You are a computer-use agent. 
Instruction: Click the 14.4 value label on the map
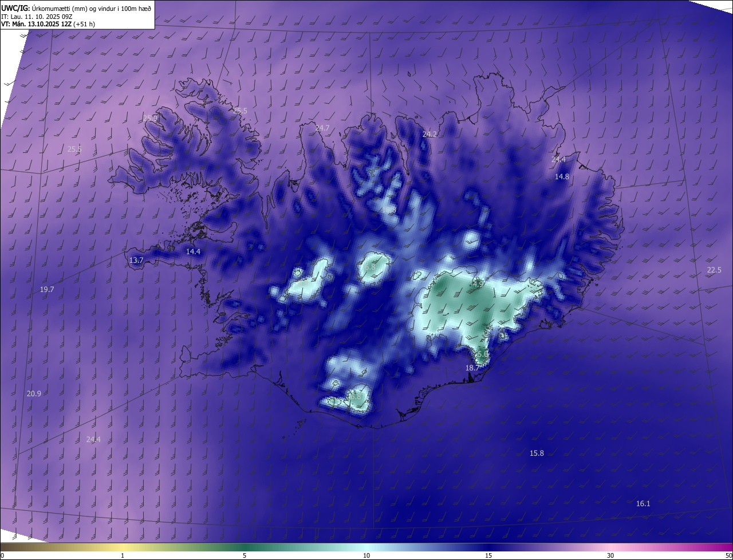[x=193, y=252]
